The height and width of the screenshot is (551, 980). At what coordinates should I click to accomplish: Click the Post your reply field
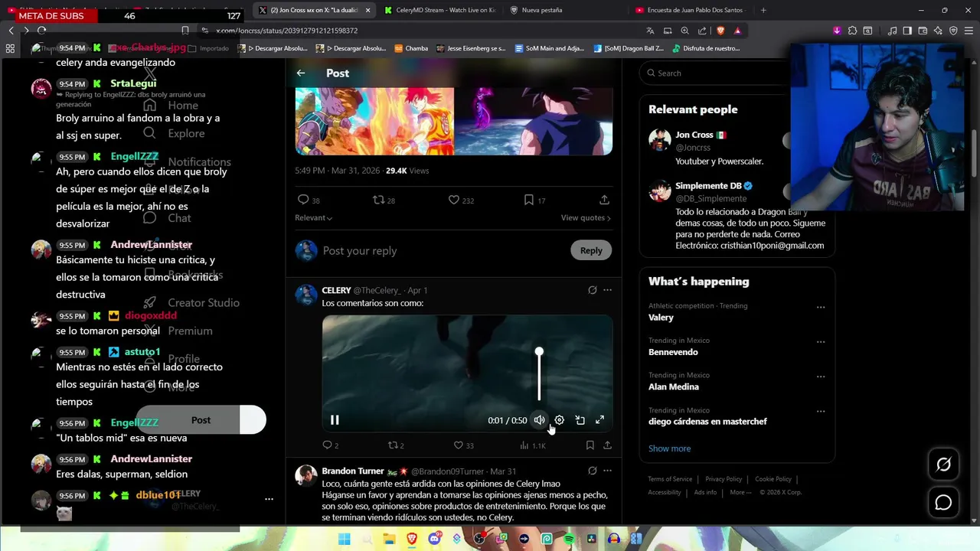click(440, 250)
